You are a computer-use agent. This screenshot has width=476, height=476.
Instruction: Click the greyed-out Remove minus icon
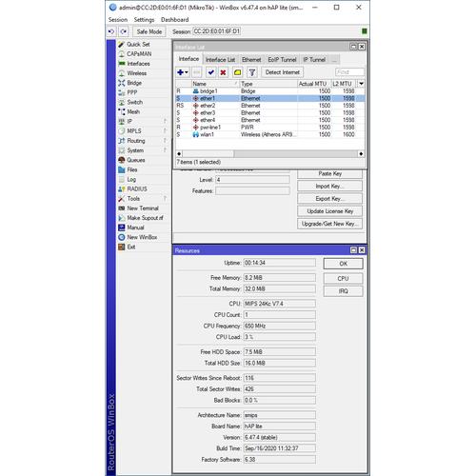[x=197, y=72]
